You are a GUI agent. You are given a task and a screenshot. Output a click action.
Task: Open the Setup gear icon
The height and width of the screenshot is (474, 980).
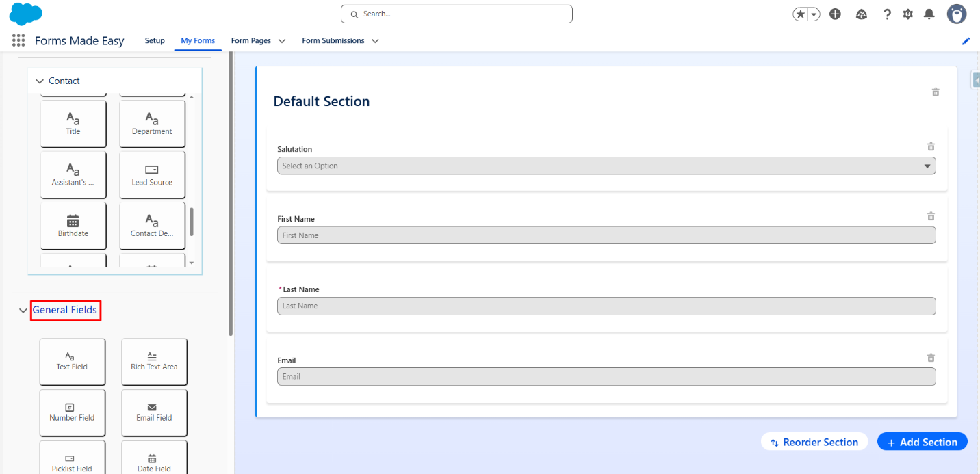click(x=908, y=14)
